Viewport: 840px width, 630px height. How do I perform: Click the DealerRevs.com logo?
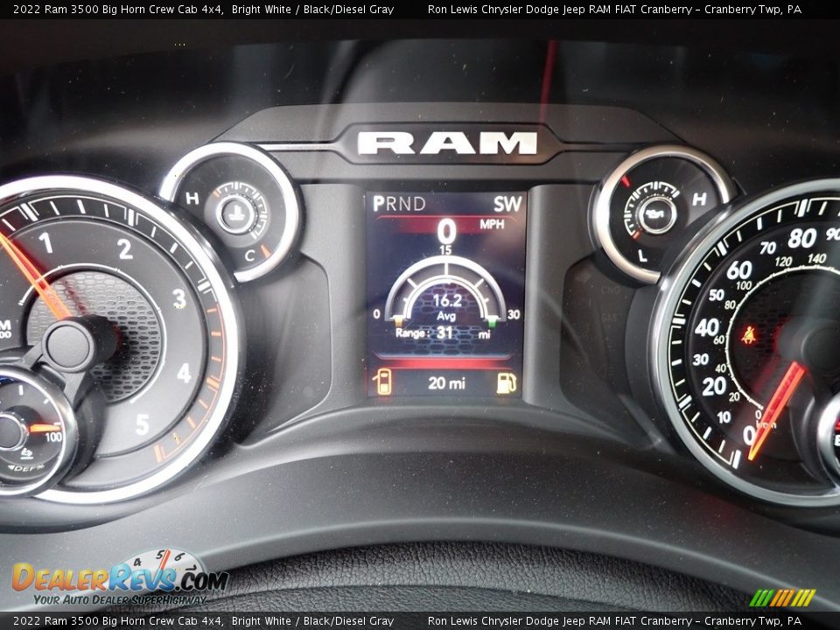[120, 578]
